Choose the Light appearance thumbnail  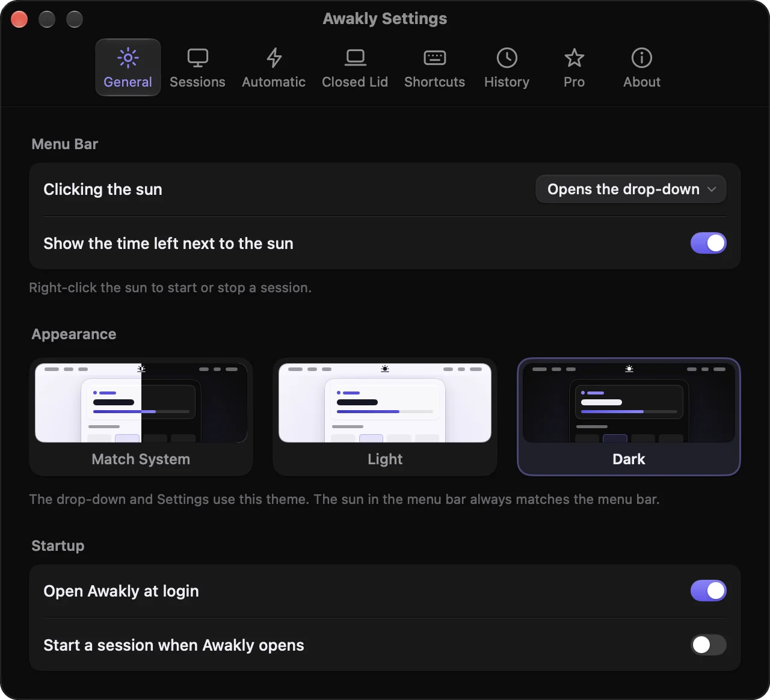click(385, 417)
